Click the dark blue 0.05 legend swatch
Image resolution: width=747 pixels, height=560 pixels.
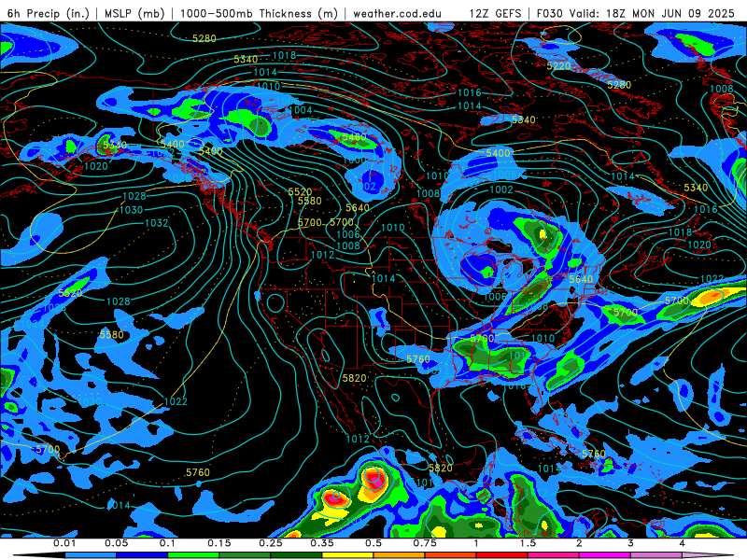point(142,555)
